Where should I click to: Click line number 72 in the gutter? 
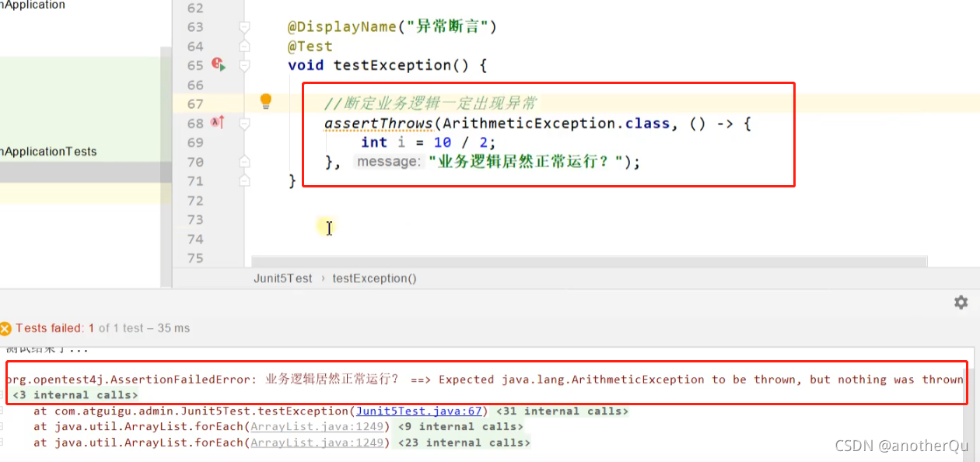[194, 200]
